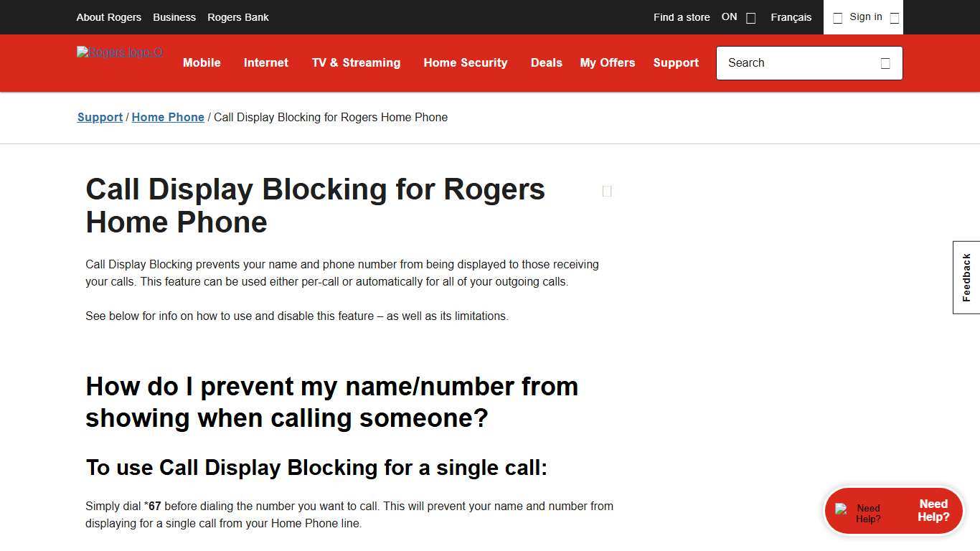Go to Home Phone via breadcrumb

(x=168, y=117)
